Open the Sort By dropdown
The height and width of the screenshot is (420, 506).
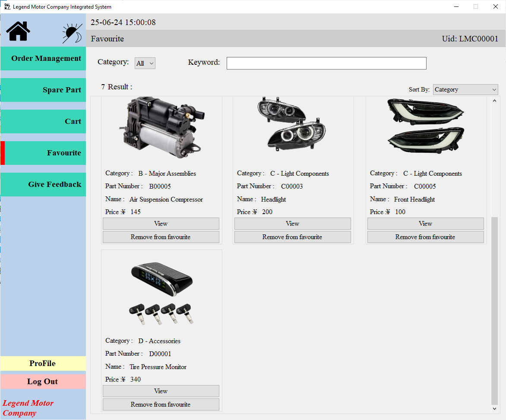coord(465,90)
